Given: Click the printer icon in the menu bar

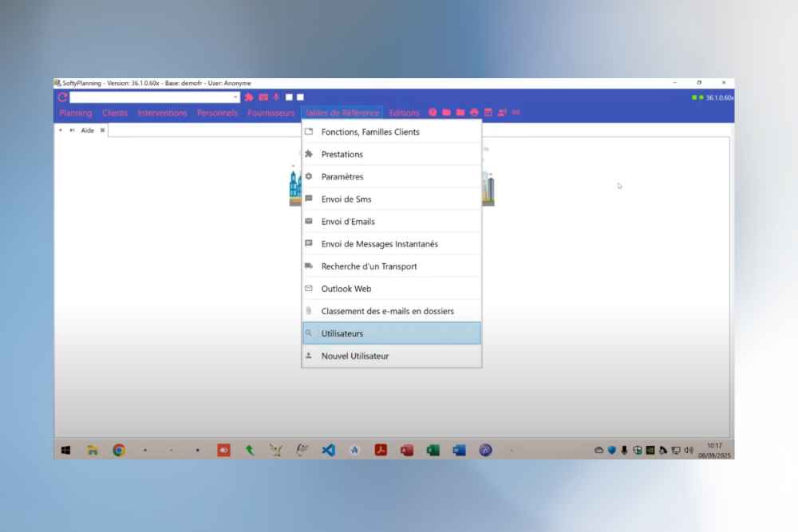Looking at the screenshot, I should [x=474, y=113].
